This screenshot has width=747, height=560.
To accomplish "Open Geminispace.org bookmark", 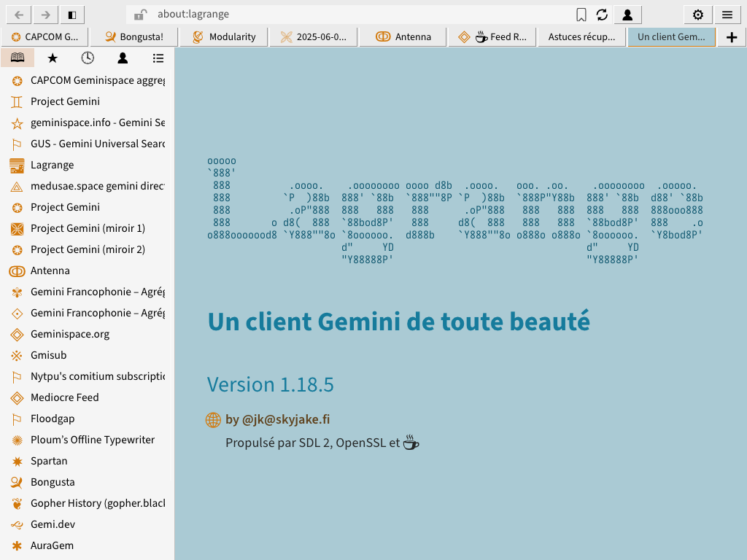I will [x=88, y=334].
